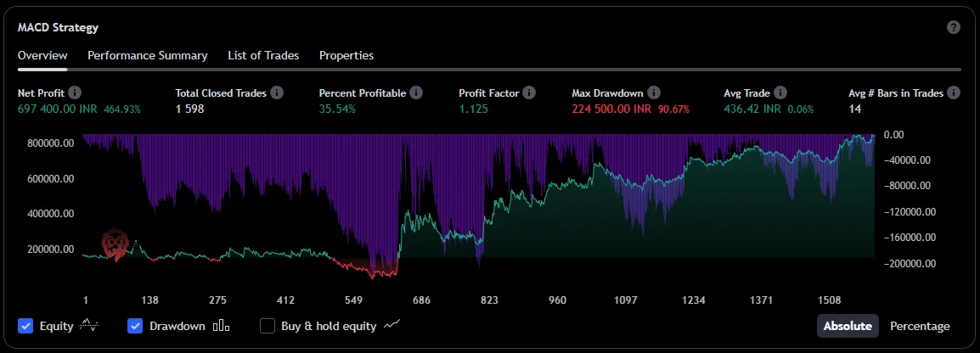
Task: Open the Avg Trade info icon
Action: tap(780, 92)
